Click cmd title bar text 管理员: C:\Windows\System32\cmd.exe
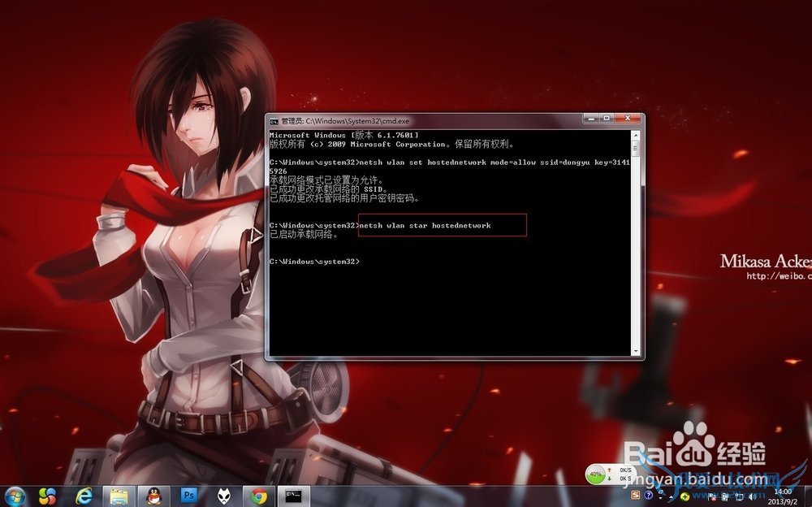Screen dimensions: 812x507 345,121
